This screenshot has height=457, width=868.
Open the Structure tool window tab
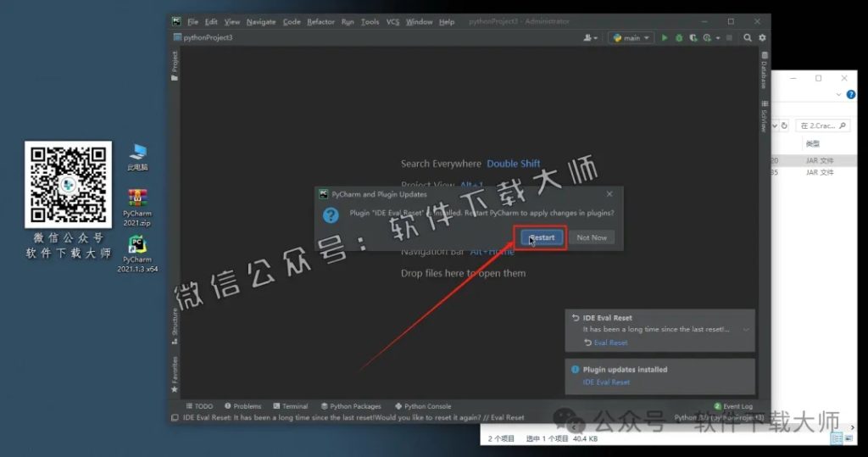[175, 326]
